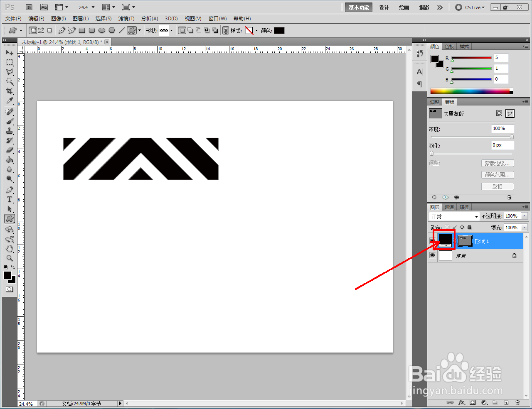Select the Zoom tool in toolbox
Screen dimensions: 532x409
pyautogui.click(x=10, y=258)
